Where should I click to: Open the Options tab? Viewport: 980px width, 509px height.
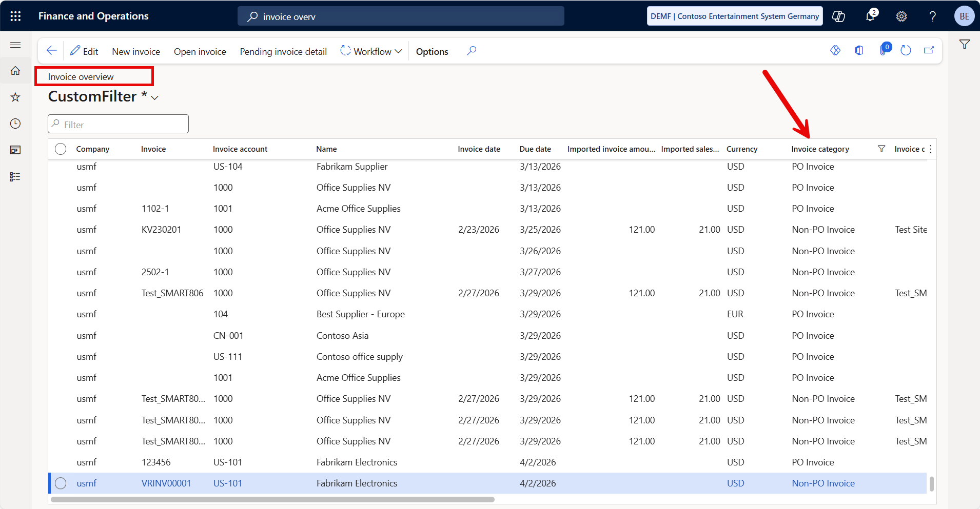click(x=432, y=51)
